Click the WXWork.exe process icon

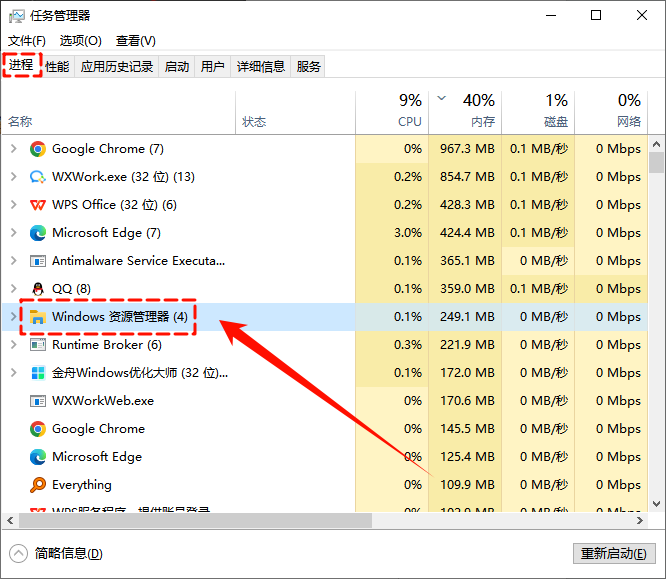38,177
